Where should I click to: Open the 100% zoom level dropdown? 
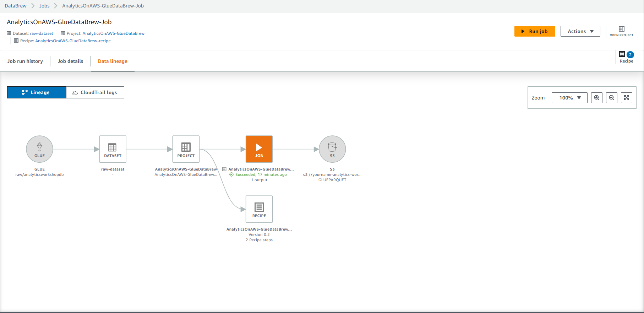[x=569, y=98]
